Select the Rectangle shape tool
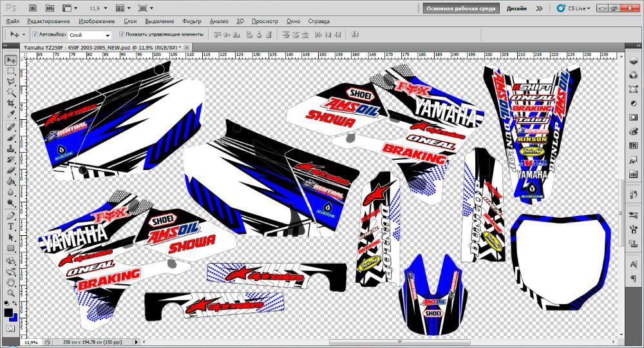This screenshot has height=348, width=644. coord(11,247)
